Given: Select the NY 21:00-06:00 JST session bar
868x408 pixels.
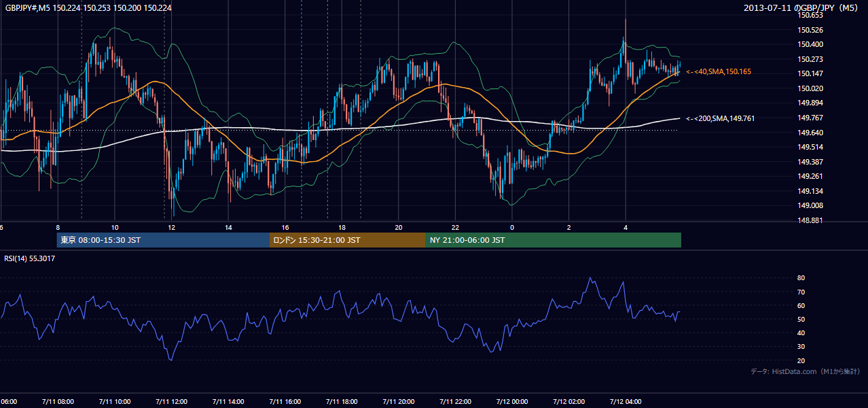Looking at the screenshot, I should coord(554,240).
